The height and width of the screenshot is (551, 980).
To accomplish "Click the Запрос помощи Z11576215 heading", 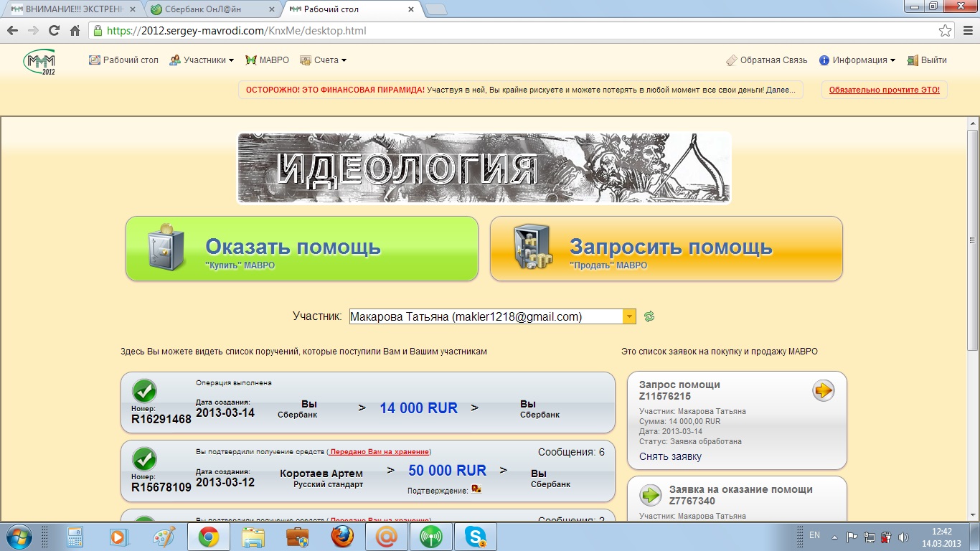I will (679, 390).
